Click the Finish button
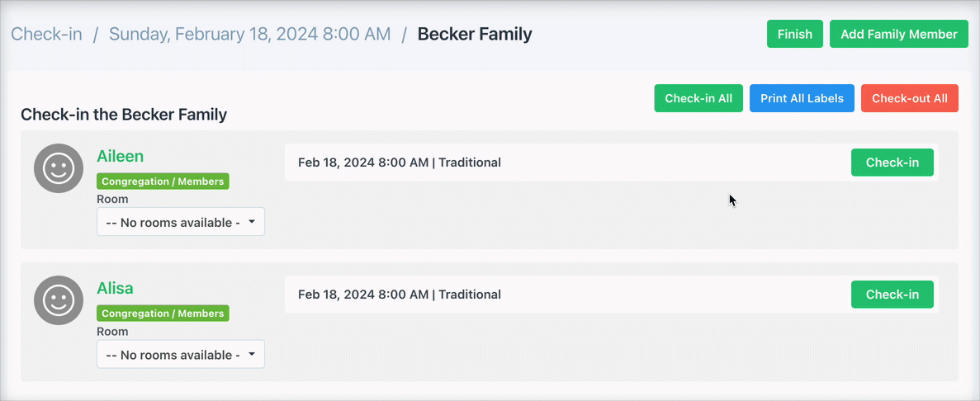The height and width of the screenshot is (401, 980). click(x=794, y=34)
